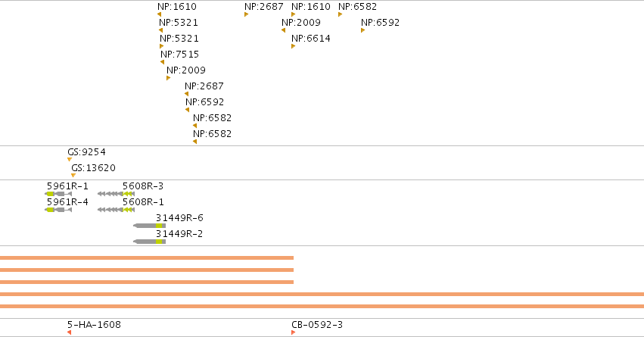Select the left-pointing NP:2009 feature label

coord(301,22)
